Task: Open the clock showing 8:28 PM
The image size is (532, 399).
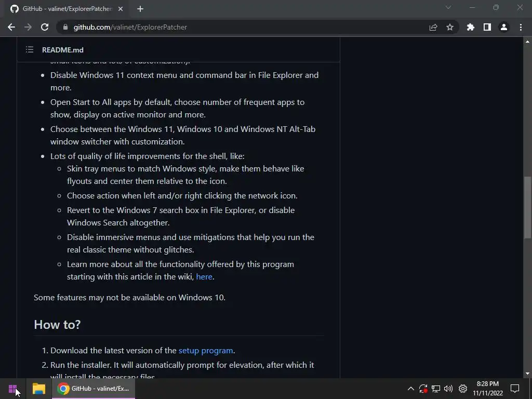Action: click(x=488, y=389)
